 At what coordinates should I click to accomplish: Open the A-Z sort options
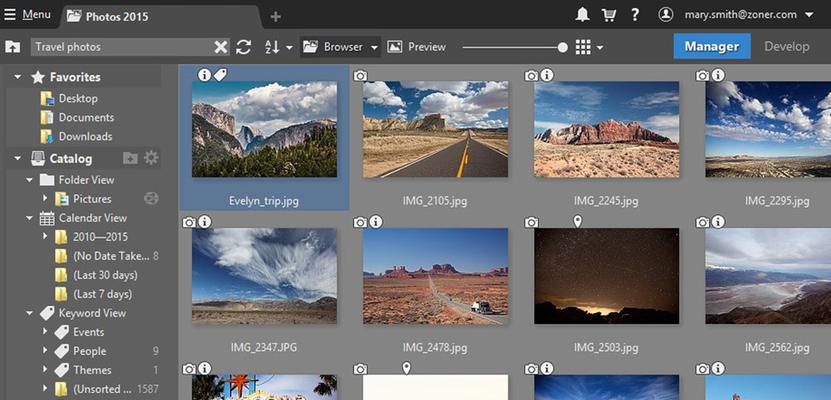point(278,47)
